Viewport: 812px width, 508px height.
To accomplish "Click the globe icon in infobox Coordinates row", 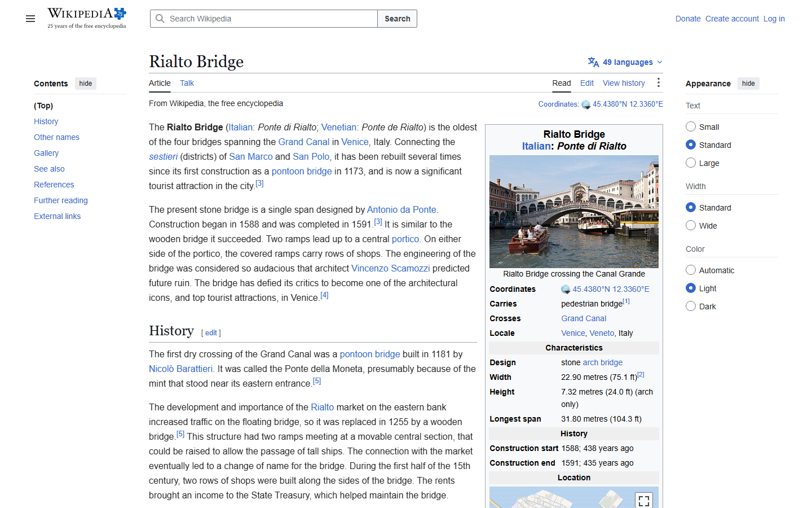I will (x=566, y=289).
